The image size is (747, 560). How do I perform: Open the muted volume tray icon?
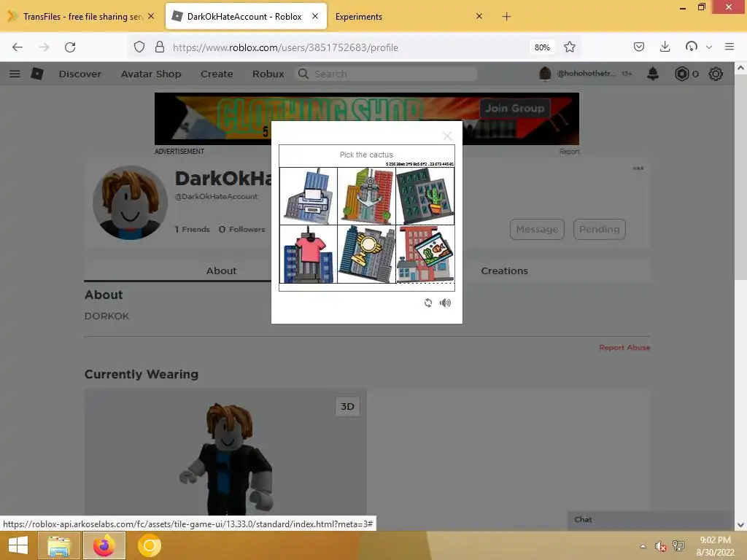pyautogui.click(x=659, y=546)
